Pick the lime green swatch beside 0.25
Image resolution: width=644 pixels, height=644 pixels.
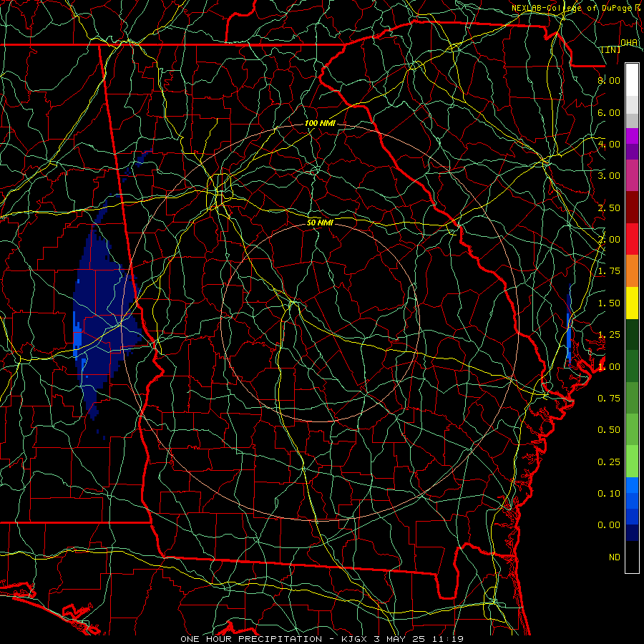[632, 462]
